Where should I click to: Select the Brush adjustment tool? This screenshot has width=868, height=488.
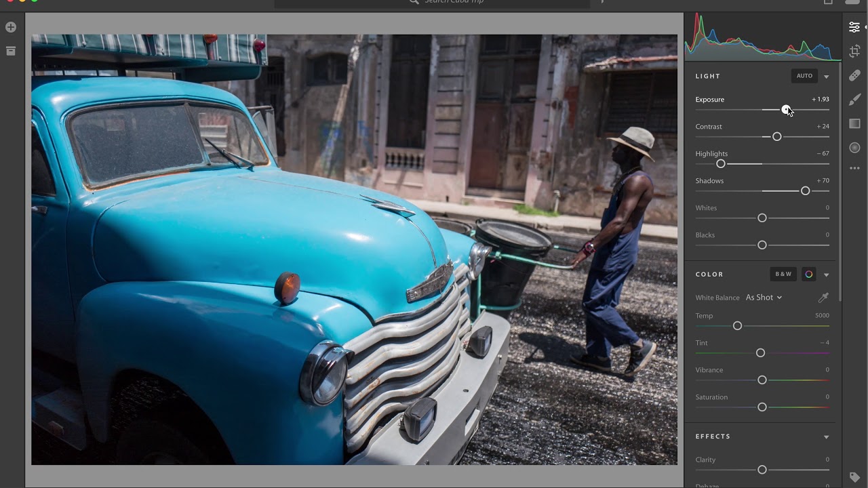(x=854, y=100)
